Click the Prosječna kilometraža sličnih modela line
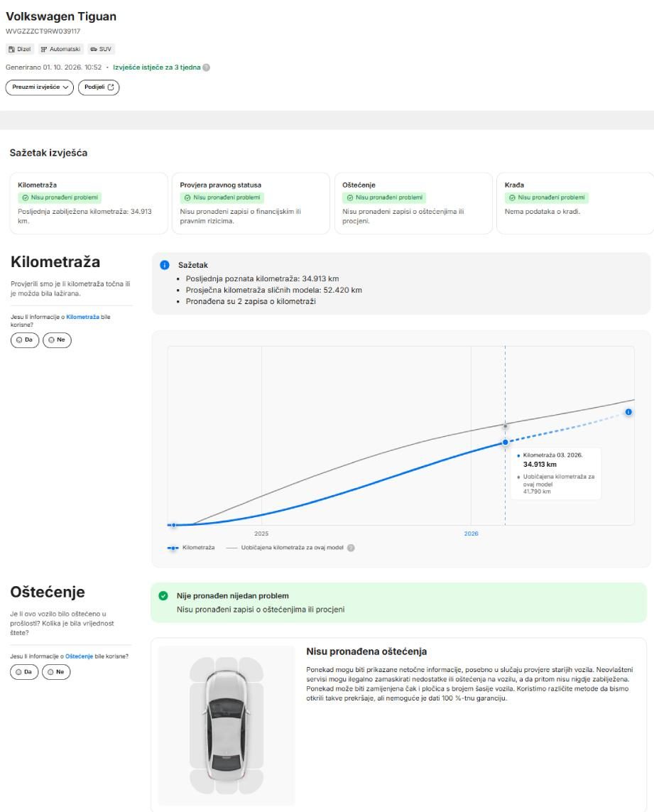 coord(274,290)
